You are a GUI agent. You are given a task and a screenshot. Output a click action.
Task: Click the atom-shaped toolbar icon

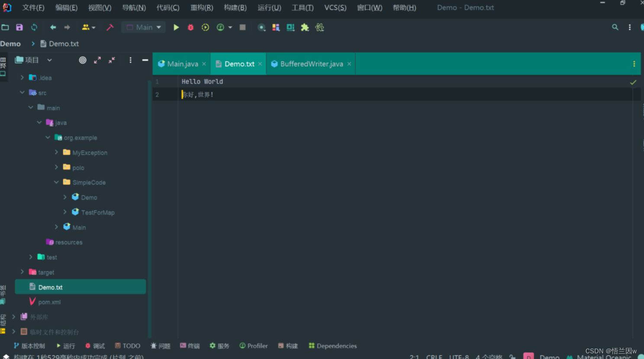click(x=319, y=27)
